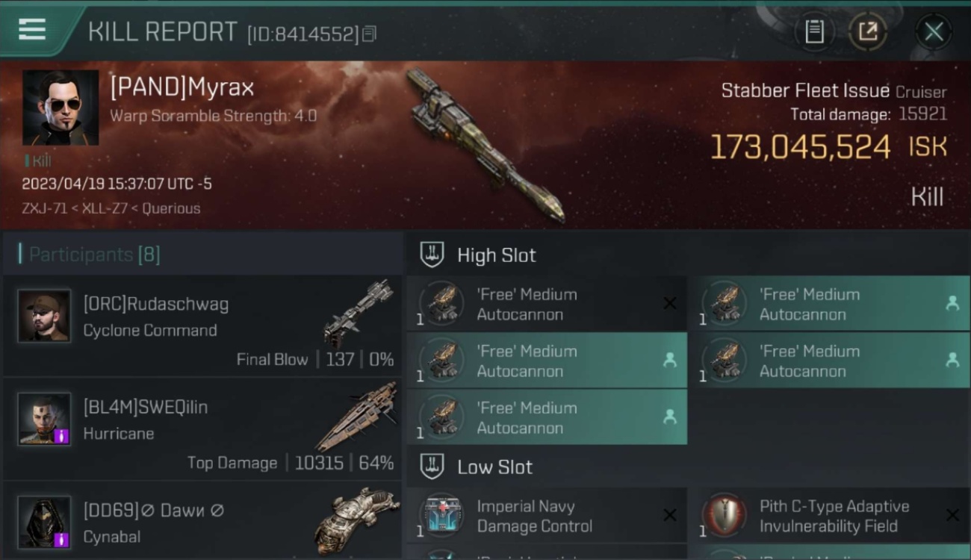Image resolution: width=971 pixels, height=560 pixels.
Task: Close the kill report panel
Action: point(933,31)
